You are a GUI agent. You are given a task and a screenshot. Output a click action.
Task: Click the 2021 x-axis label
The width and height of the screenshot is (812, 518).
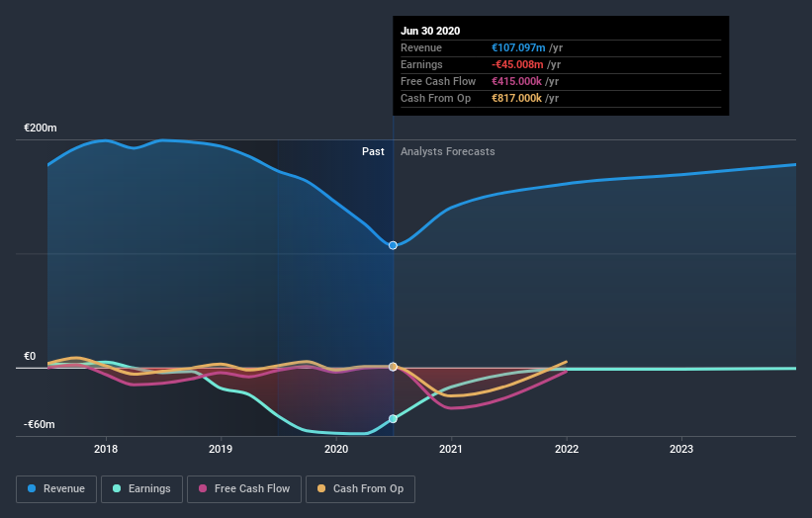pos(451,449)
